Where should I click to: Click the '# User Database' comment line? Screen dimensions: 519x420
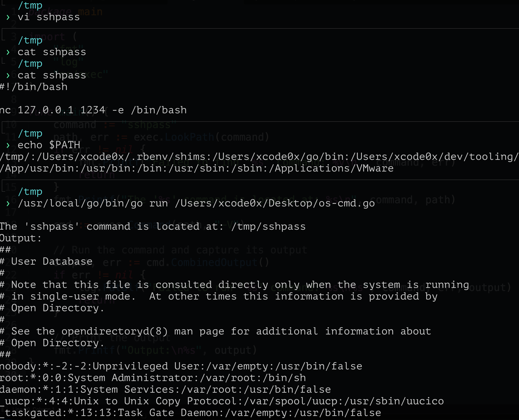pos(46,261)
